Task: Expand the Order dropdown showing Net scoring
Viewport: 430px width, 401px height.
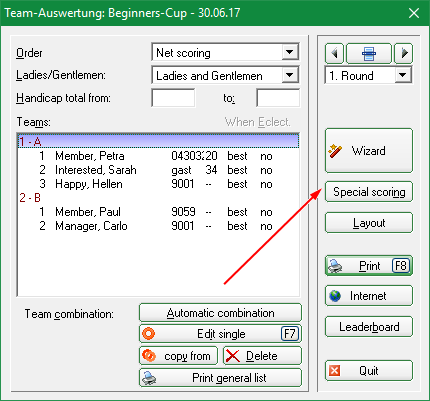Action: pyautogui.click(x=289, y=52)
